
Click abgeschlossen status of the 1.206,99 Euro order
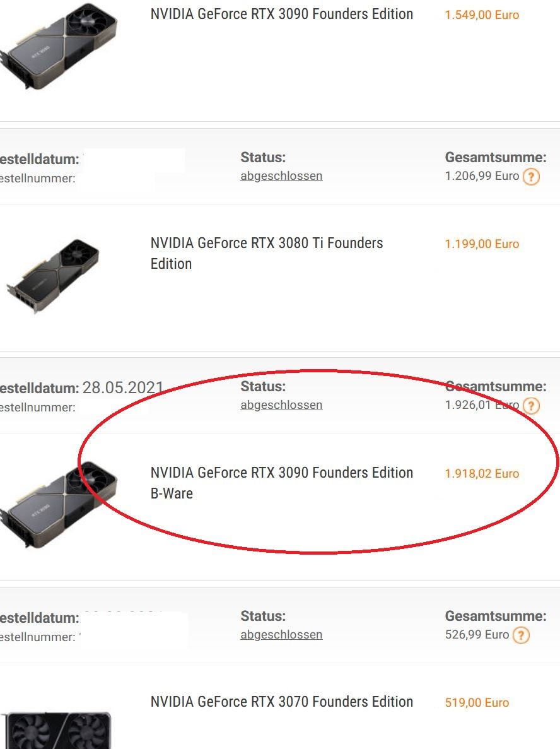(281, 176)
